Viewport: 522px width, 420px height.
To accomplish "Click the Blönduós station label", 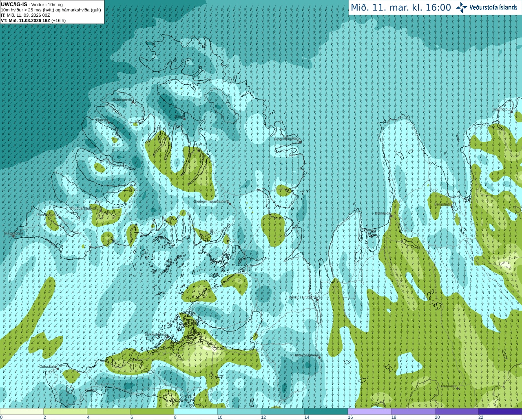I will (383, 213).
